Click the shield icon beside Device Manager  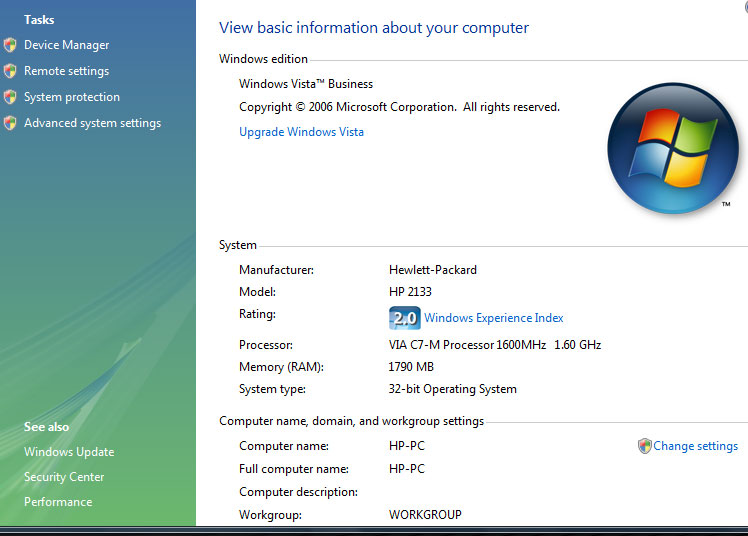[x=10, y=45]
